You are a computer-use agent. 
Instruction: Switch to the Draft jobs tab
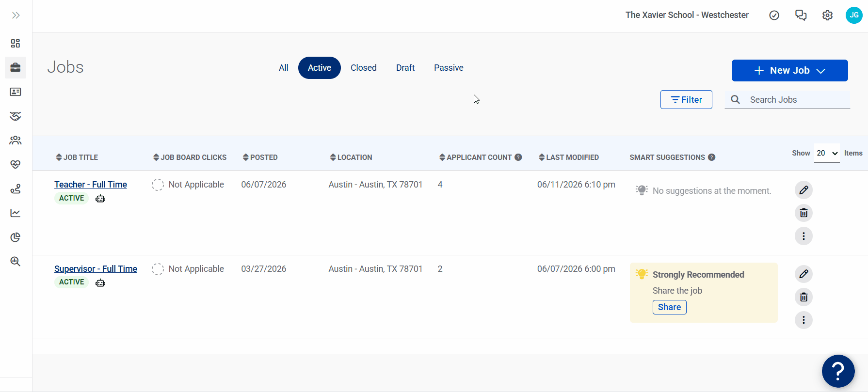tap(405, 68)
